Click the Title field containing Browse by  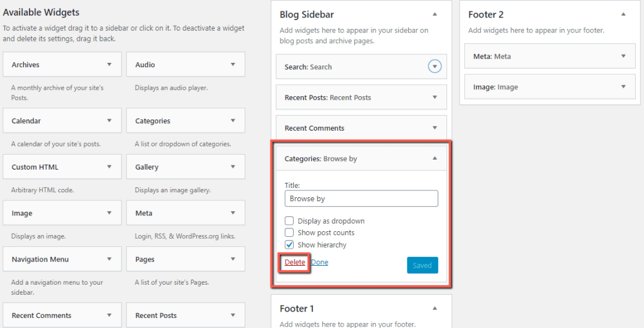(x=362, y=199)
